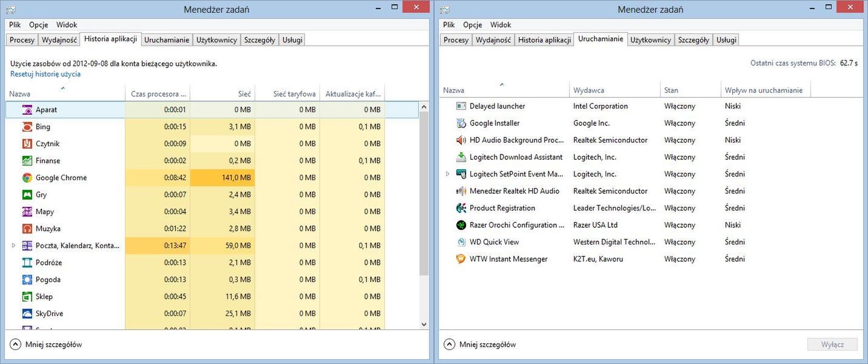Click scrollbar down arrow in app history
The width and height of the screenshot is (868, 364).
pyautogui.click(x=424, y=325)
